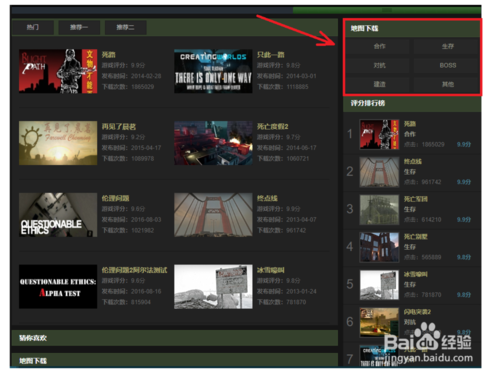Click the 再见了晨茗 title link
500x375 pixels.
[x=119, y=127]
